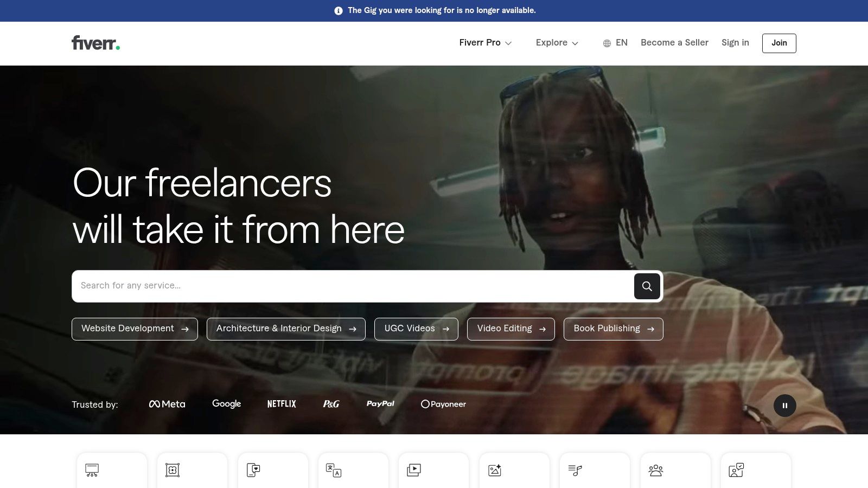Screen dimensions: 868x488
Task: Click the Fiverr logo
Action: (95, 43)
